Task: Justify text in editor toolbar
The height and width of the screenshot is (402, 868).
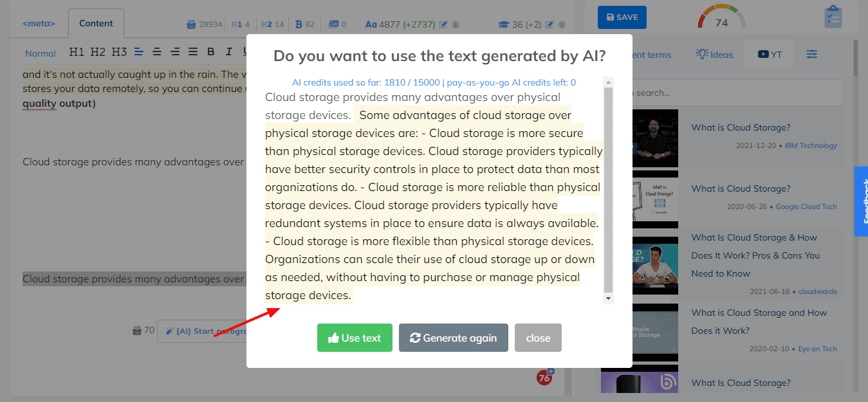Action: (193, 52)
